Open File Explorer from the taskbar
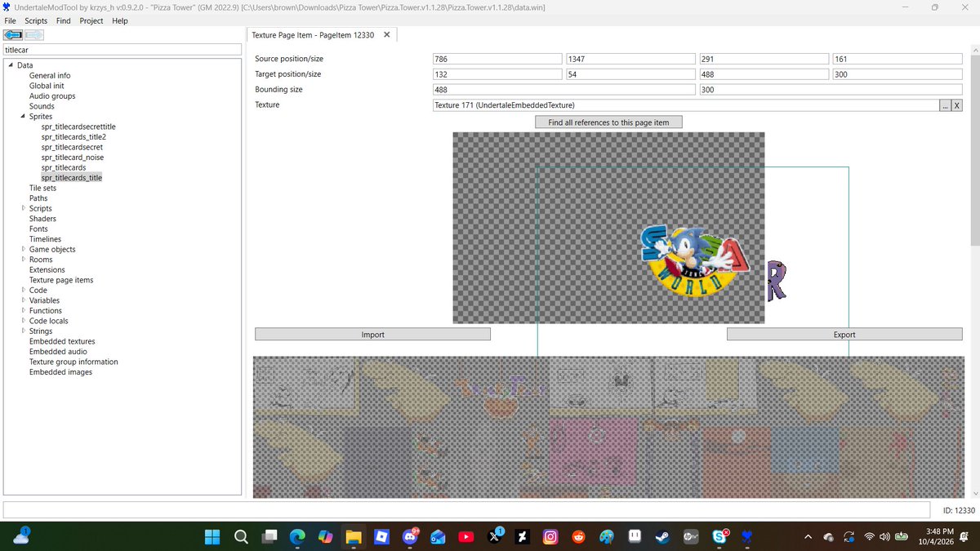 click(x=354, y=536)
